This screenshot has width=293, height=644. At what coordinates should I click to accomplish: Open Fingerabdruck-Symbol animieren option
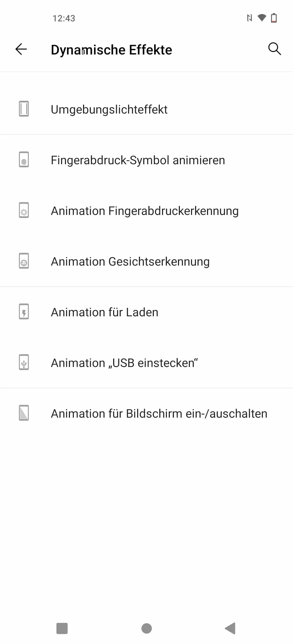coord(146,160)
